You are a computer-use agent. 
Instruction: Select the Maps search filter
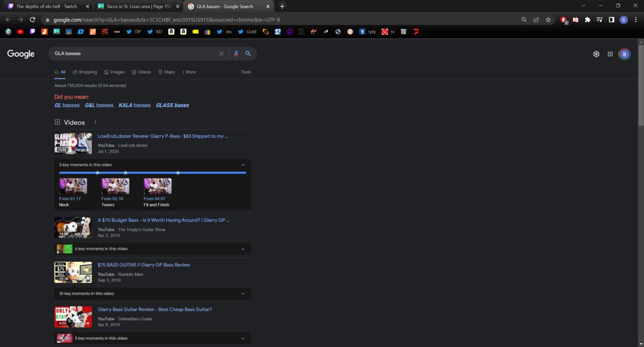[x=167, y=72]
